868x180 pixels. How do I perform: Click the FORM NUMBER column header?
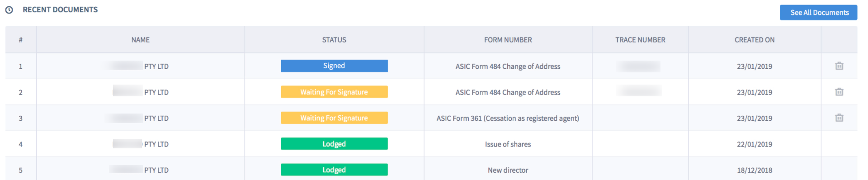[x=508, y=40]
